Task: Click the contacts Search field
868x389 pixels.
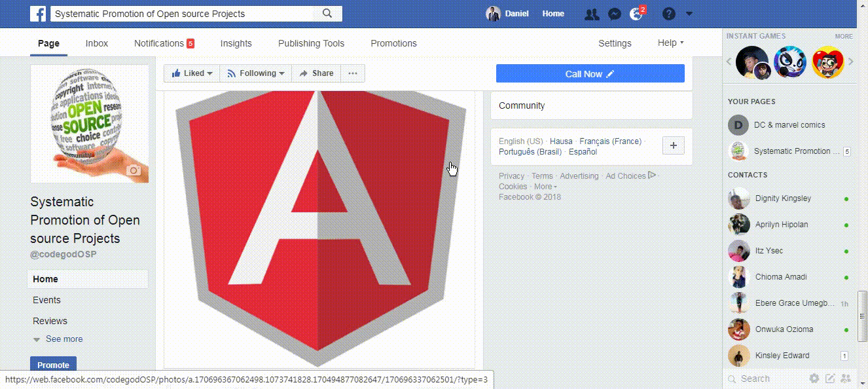Action: (x=765, y=379)
